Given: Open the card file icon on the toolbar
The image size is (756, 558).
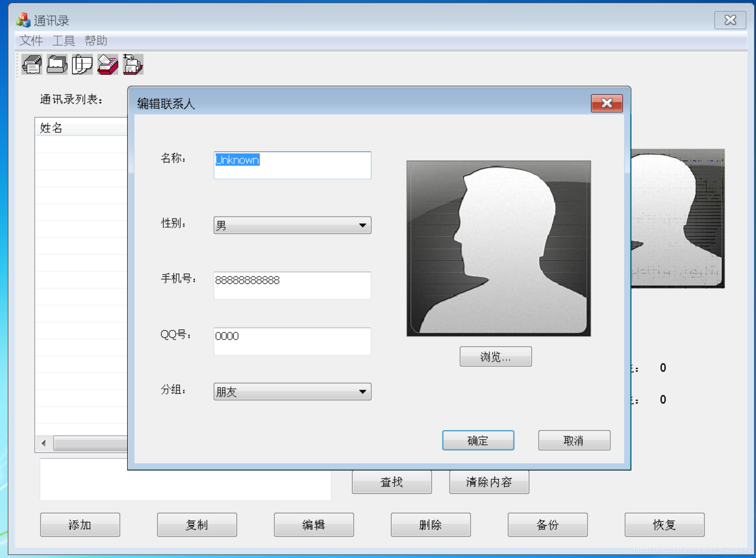Looking at the screenshot, I should pyautogui.click(x=31, y=64).
